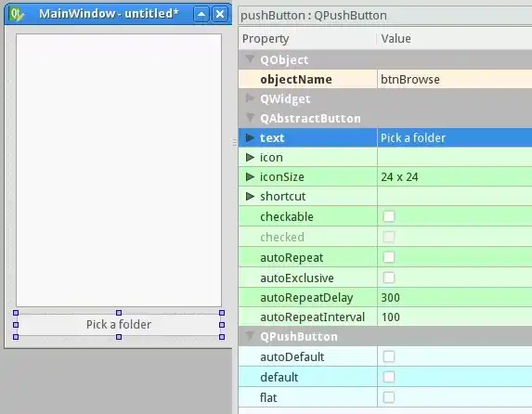This screenshot has width=532, height=414.
Task: Click the MainWindow - untitled title text
Action: [x=109, y=14]
